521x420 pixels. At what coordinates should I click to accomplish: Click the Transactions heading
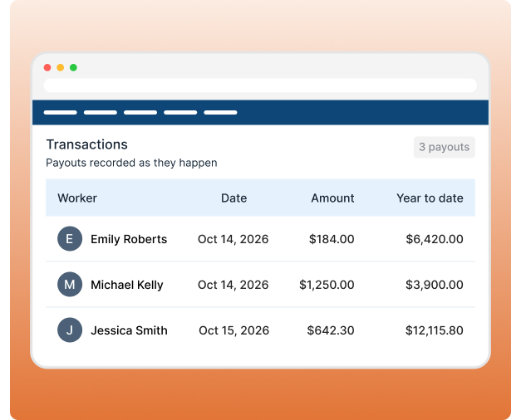[x=86, y=144]
